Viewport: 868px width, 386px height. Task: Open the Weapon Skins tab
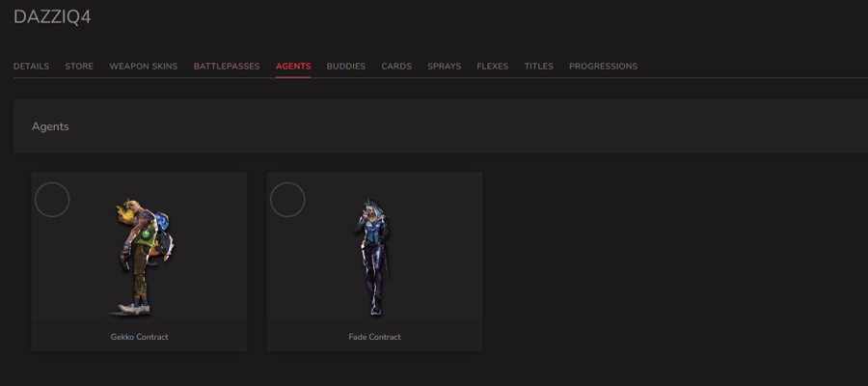click(144, 67)
